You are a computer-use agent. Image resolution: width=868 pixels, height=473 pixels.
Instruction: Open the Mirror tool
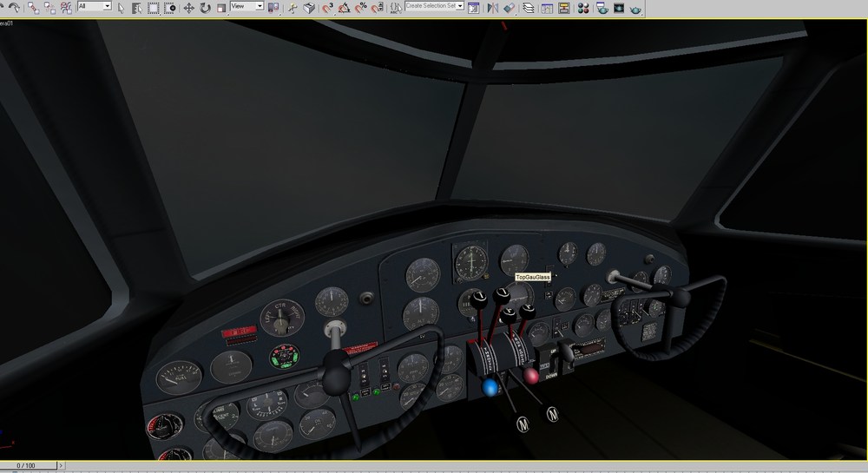(492, 8)
